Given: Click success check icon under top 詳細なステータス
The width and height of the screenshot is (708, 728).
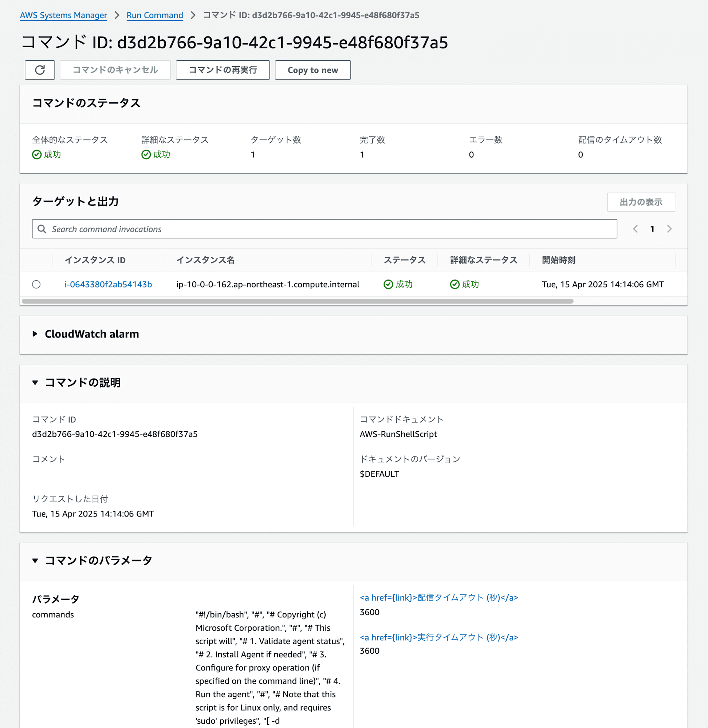Looking at the screenshot, I should [146, 155].
